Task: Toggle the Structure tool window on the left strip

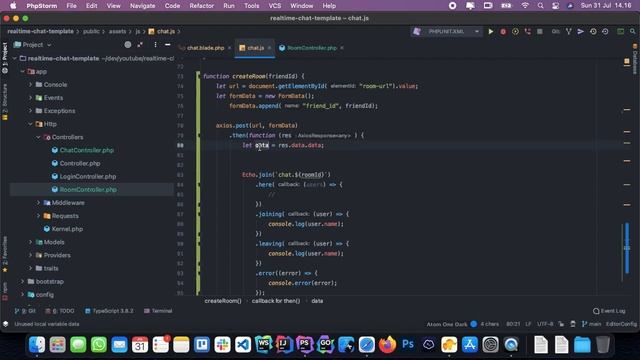Action: 4,101
